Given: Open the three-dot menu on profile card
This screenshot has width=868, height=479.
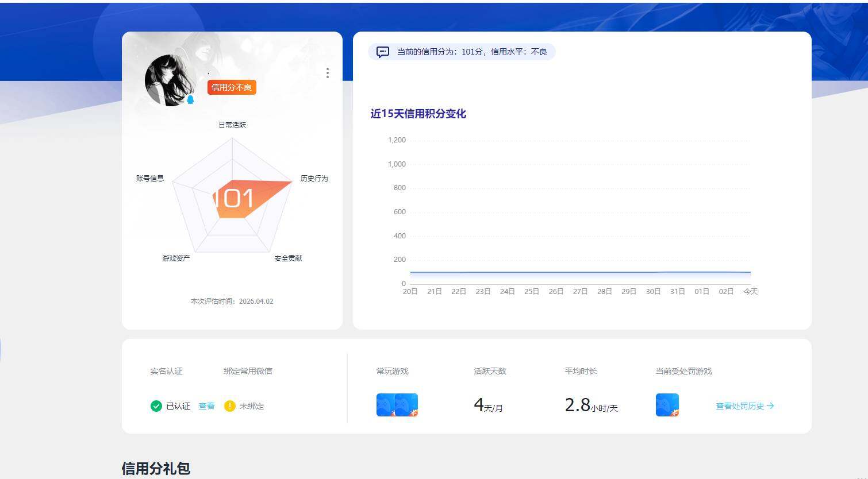Looking at the screenshot, I should coord(328,73).
